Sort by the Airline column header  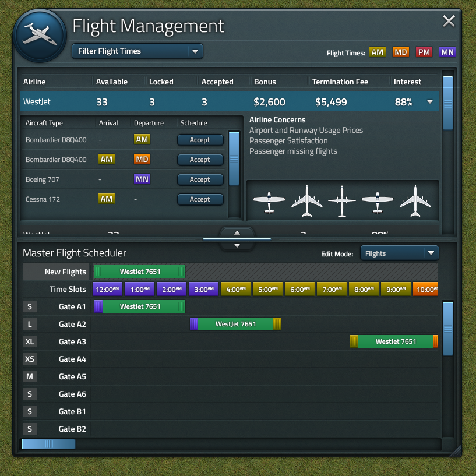pos(34,82)
